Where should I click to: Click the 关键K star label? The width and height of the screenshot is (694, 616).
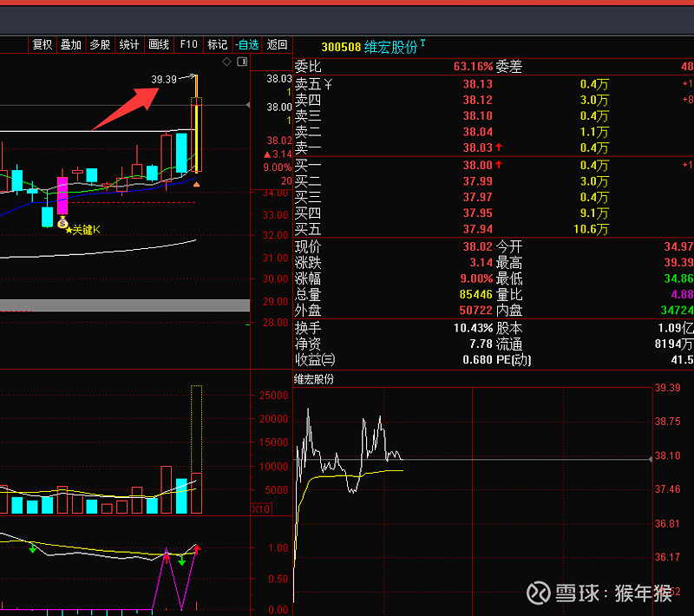(x=83, y=230)
